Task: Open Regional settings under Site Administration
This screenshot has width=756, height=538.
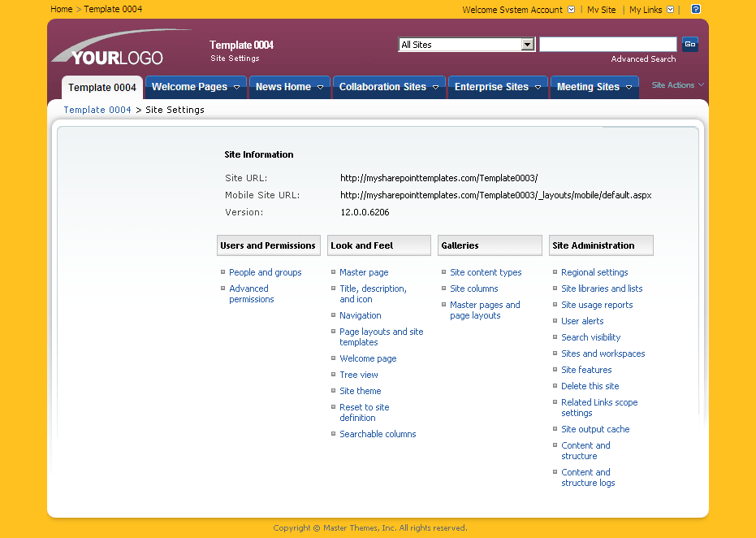Action: coord(594,272)
